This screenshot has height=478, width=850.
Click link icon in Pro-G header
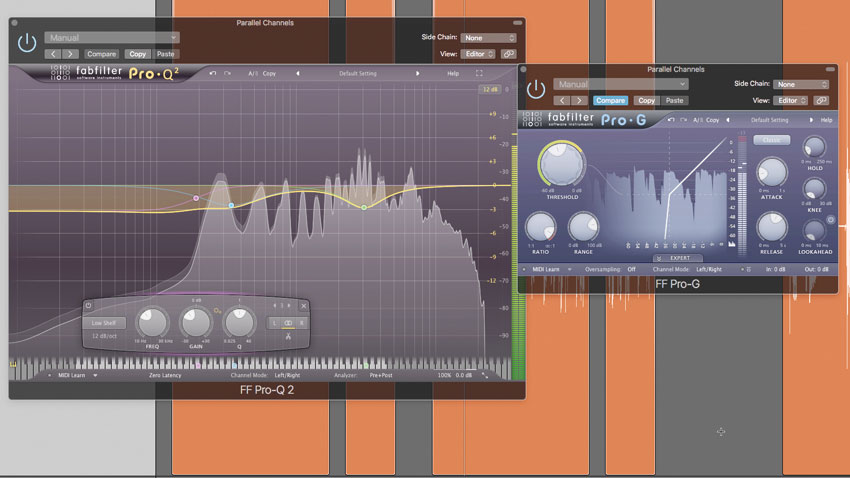pos(821,100)
